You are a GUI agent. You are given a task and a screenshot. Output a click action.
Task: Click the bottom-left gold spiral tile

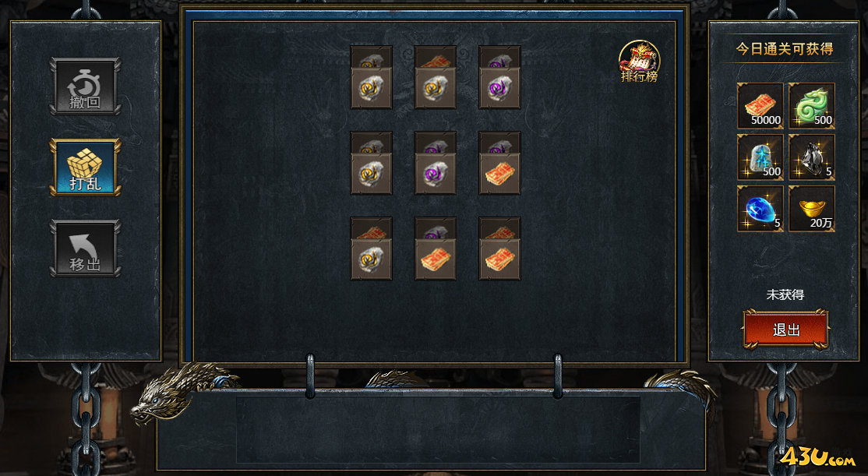pyautogui.click(x=371, y=259)
